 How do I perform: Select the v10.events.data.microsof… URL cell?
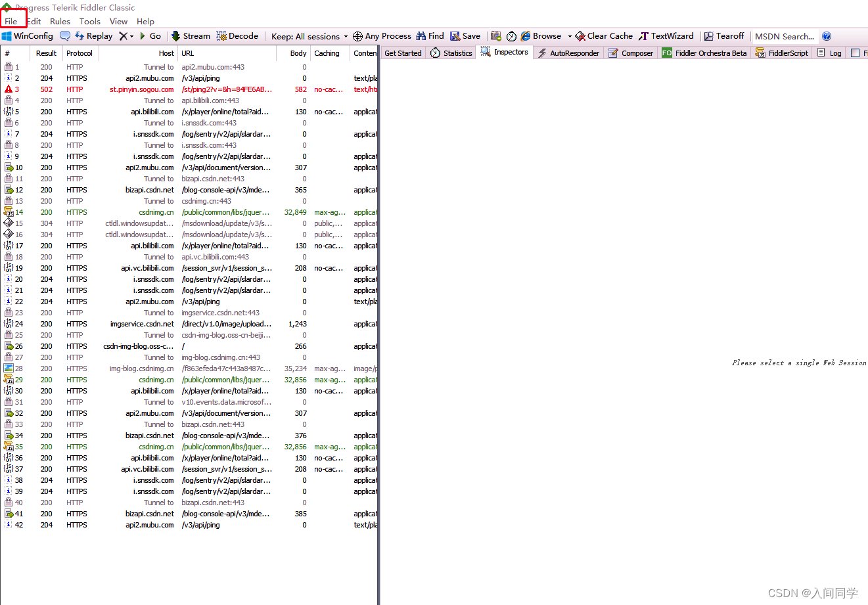click(x=226, y=402)
